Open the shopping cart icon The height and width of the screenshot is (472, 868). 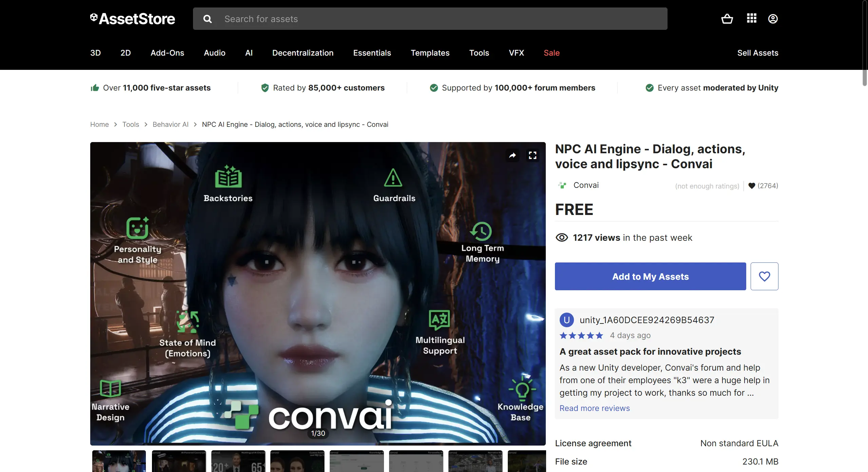[x=727, y=19]
